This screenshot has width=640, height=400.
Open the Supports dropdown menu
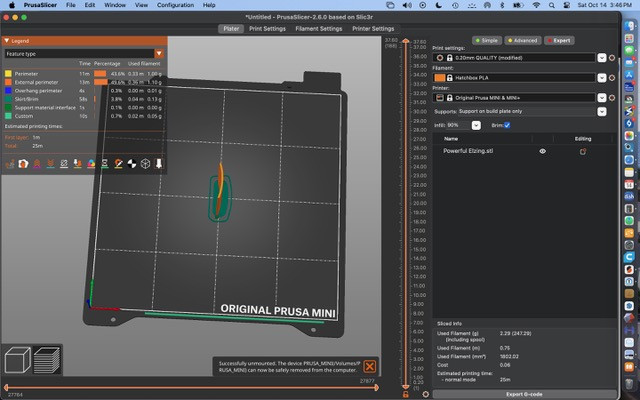[600, 111]
